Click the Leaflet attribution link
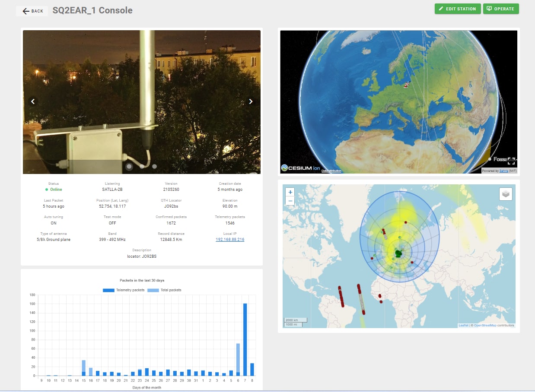 click(463, 325)
